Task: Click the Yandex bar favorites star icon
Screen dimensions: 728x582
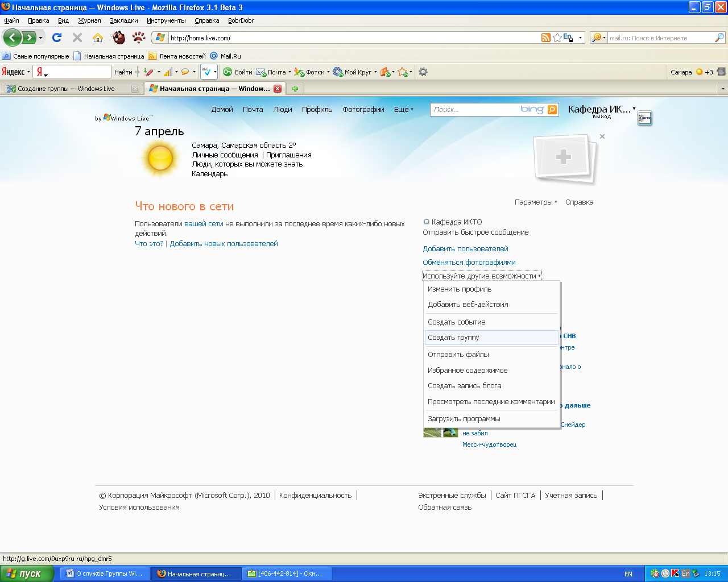Action: [403, 72]
